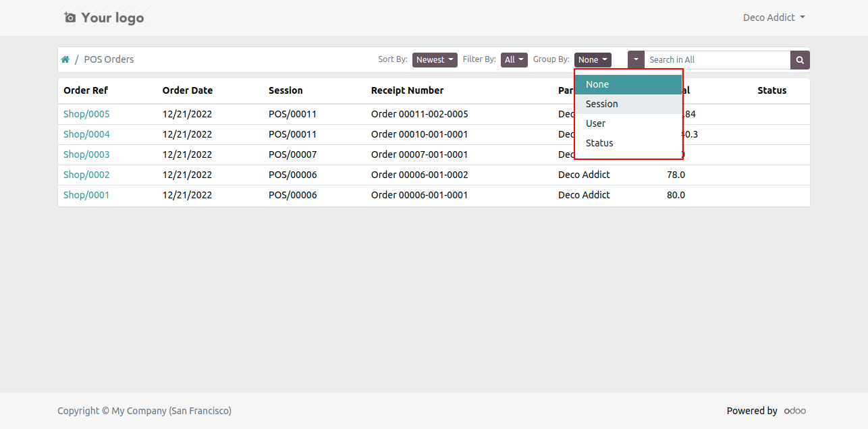The width and height of the screenshot is (868, 429).
Task: Click the search magnifier button
Action: click(800, 60)
